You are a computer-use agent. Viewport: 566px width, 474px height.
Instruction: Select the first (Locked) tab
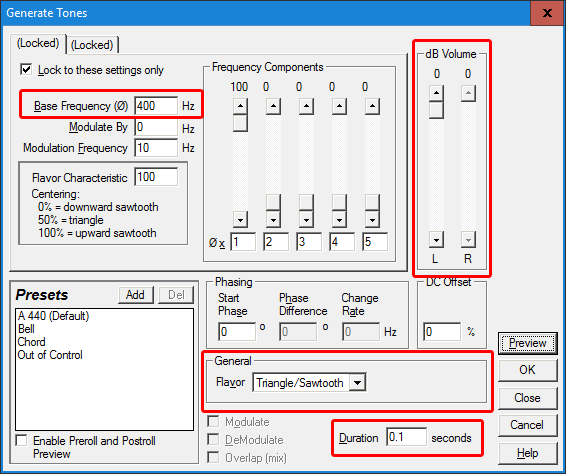coord(38,43)
